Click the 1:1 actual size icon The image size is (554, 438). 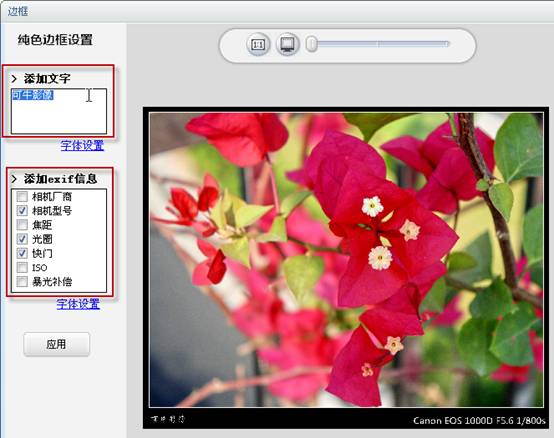pos(258,45)
